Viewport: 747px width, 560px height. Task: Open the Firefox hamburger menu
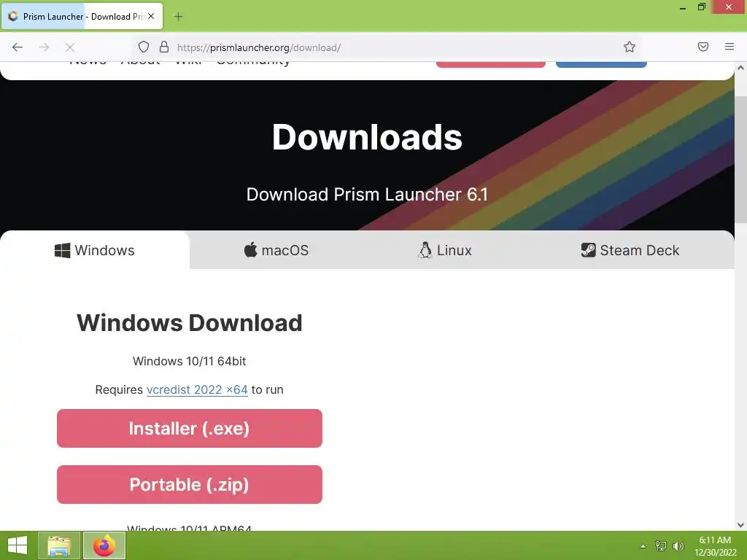tap(729, 47)
